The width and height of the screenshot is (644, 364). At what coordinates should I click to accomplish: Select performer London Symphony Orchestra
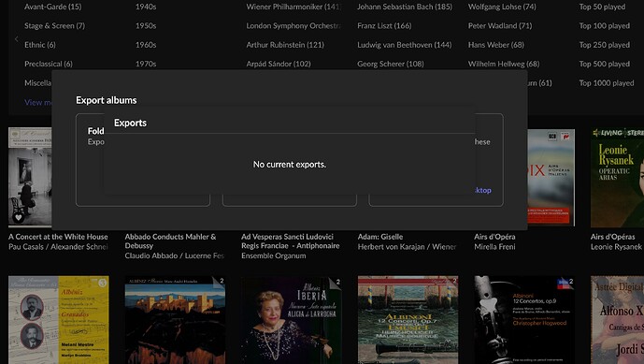[x=293, y=25]
